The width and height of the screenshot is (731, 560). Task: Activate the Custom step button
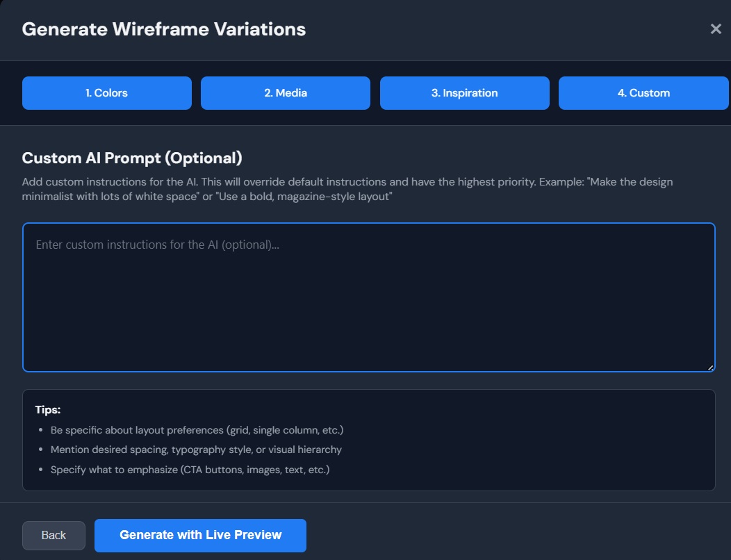[x=643, y=92]
